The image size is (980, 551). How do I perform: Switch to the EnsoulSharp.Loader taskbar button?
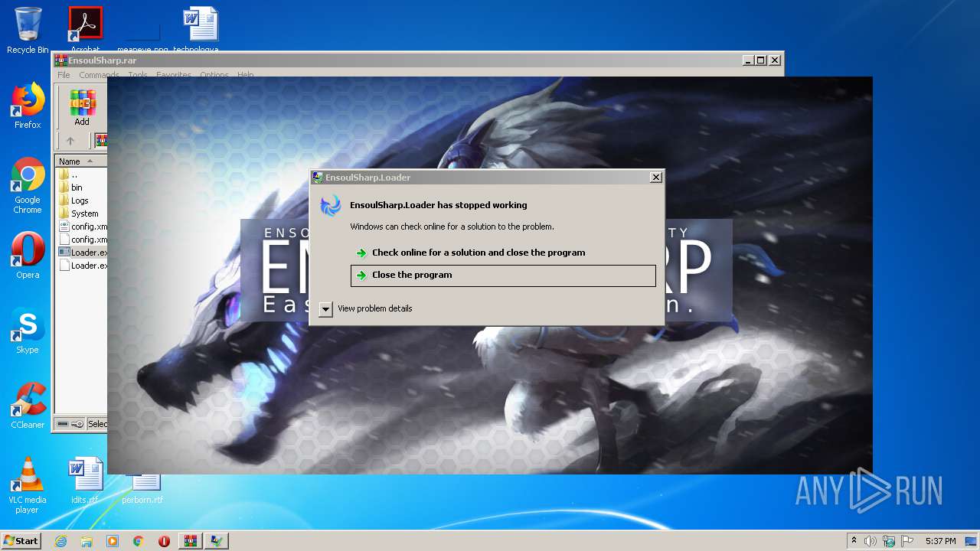[x=217, y=541]
